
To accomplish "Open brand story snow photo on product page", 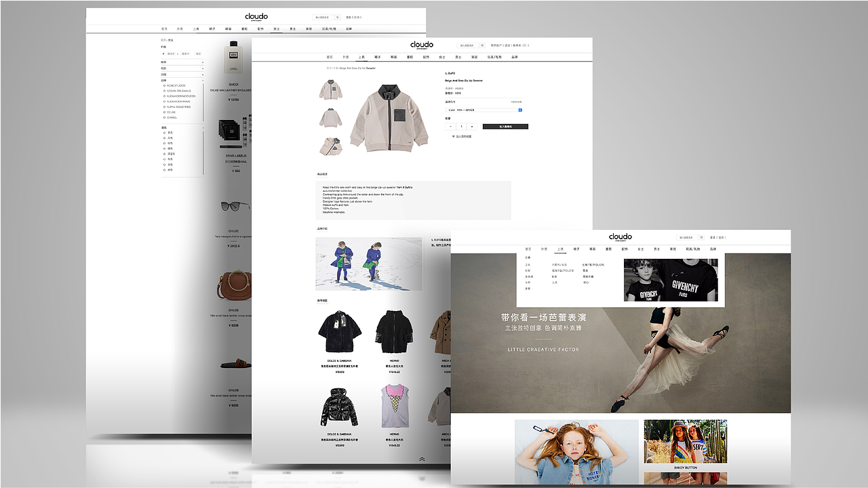I will 369,264.
